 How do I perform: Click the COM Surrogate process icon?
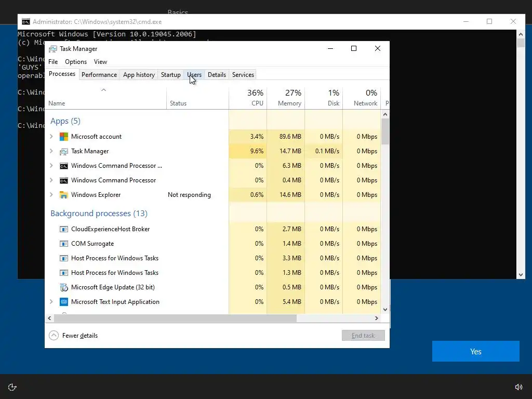tap(63, 244)
